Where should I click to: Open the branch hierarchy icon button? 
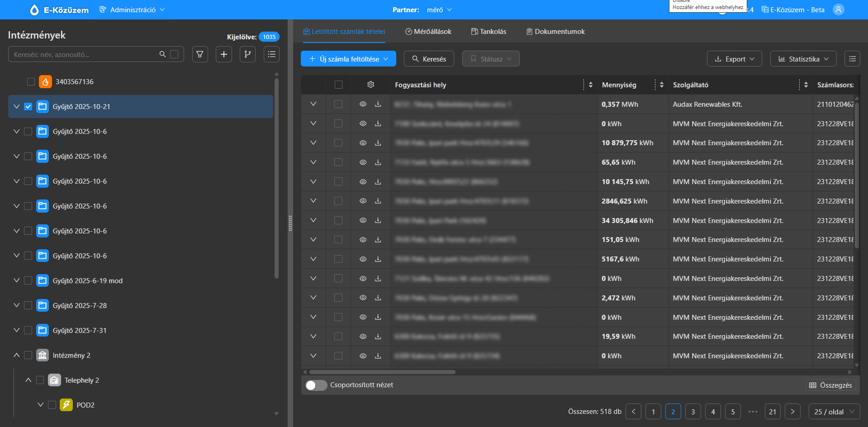247,54
